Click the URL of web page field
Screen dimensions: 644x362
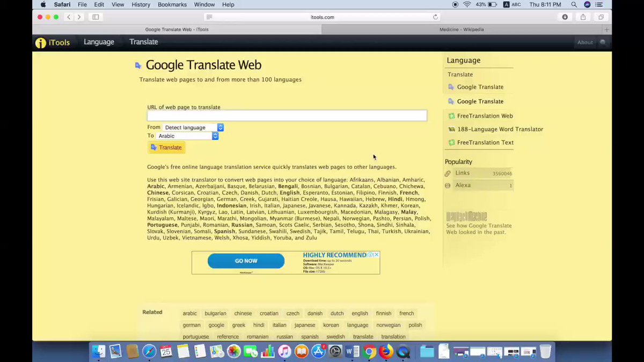[x=287, y=115]
